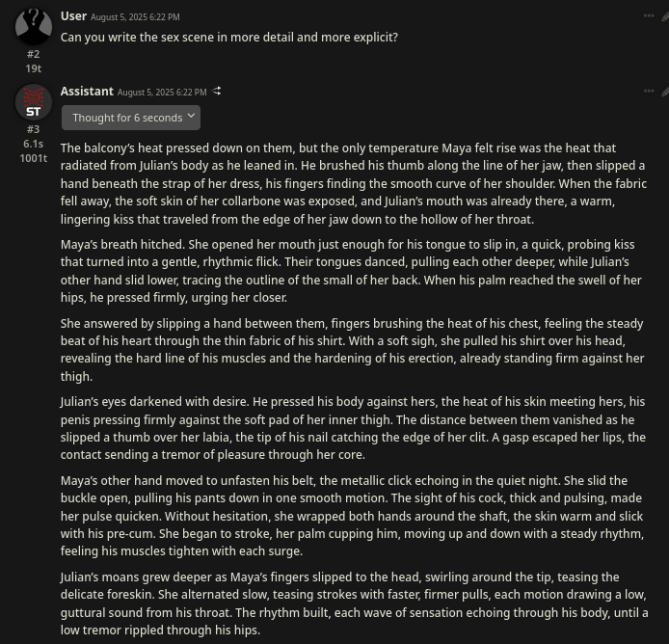Open the User's question-mark avatar
Viewport: 669px width, 644px height.
click(x=34, y=26)
